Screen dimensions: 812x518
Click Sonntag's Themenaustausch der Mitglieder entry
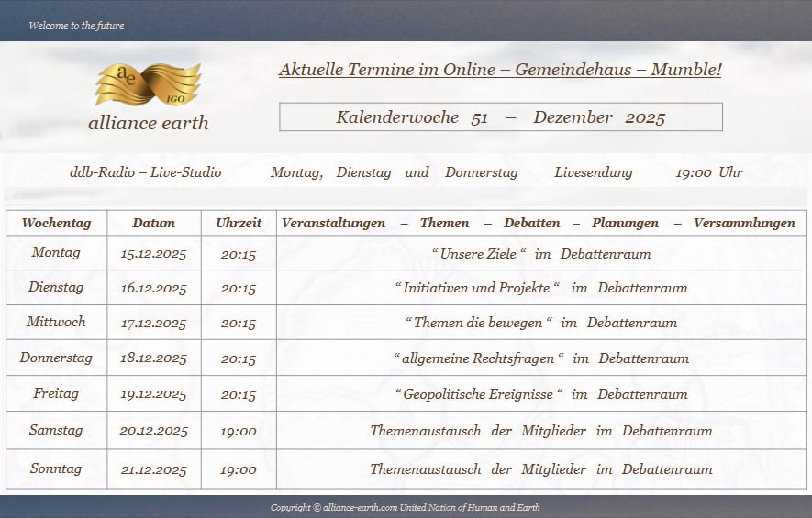pyautogui.click(x=541, y=469)
